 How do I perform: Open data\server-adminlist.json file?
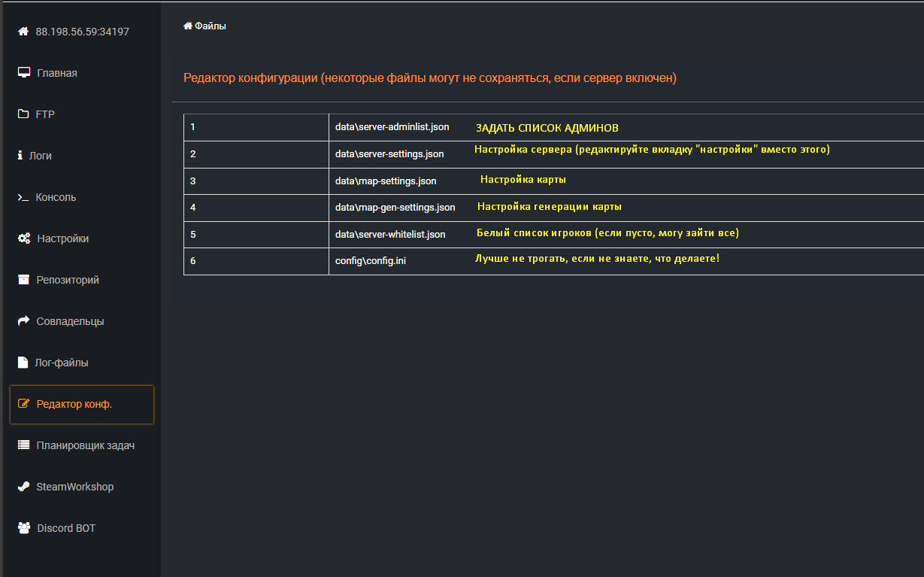click(x=392, y=127)
